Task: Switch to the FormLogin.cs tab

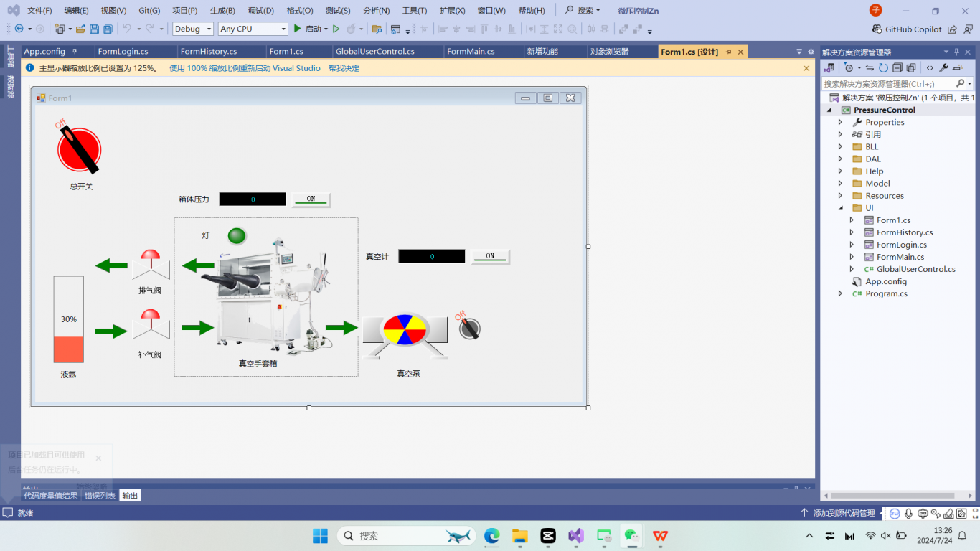Action: [123, 52]
